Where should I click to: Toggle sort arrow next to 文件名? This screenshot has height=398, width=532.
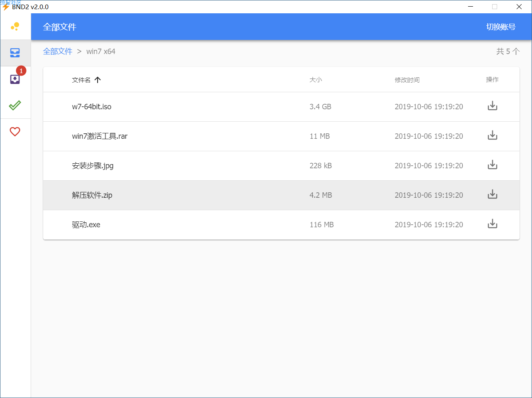coord(98,80)
